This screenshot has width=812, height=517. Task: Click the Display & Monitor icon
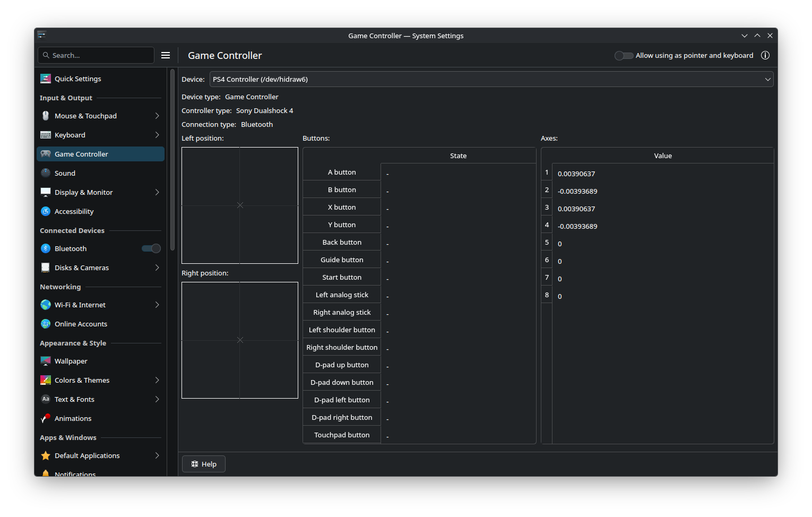46,192
